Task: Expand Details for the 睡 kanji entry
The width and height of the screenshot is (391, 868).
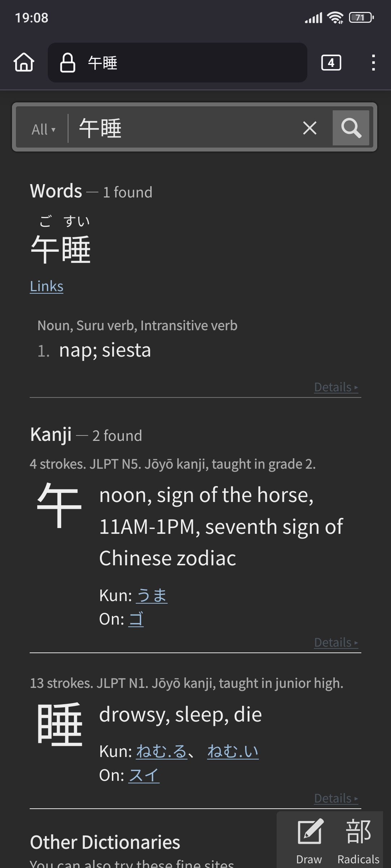Action: pos(336,798)
